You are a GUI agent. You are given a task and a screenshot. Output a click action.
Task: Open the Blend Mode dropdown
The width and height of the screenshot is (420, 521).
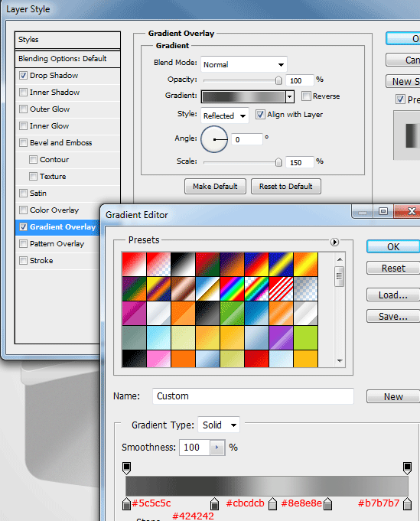(244, 64)
